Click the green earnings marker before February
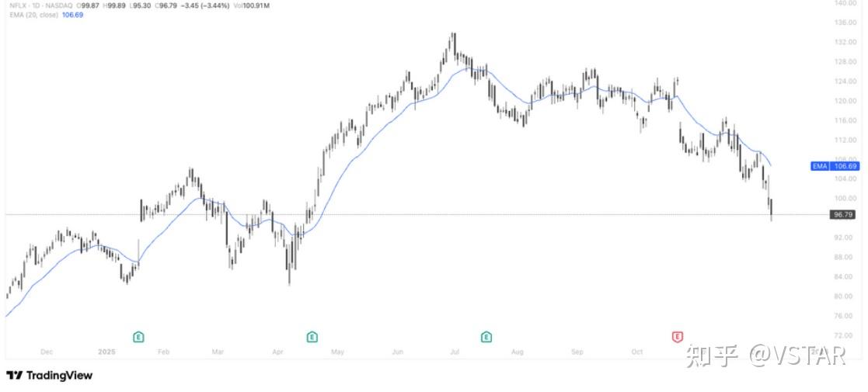868x392 pixels. click(138, 336)
